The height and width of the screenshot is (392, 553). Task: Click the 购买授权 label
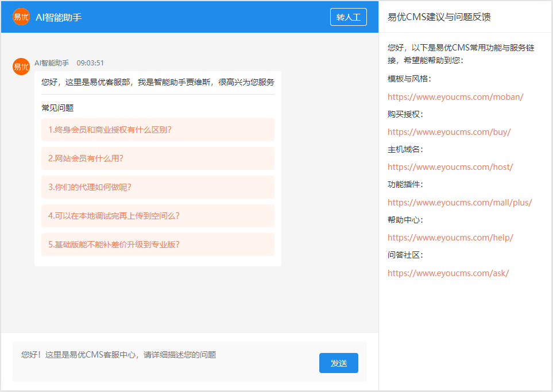pyautogui.click(x=405, y=114)
